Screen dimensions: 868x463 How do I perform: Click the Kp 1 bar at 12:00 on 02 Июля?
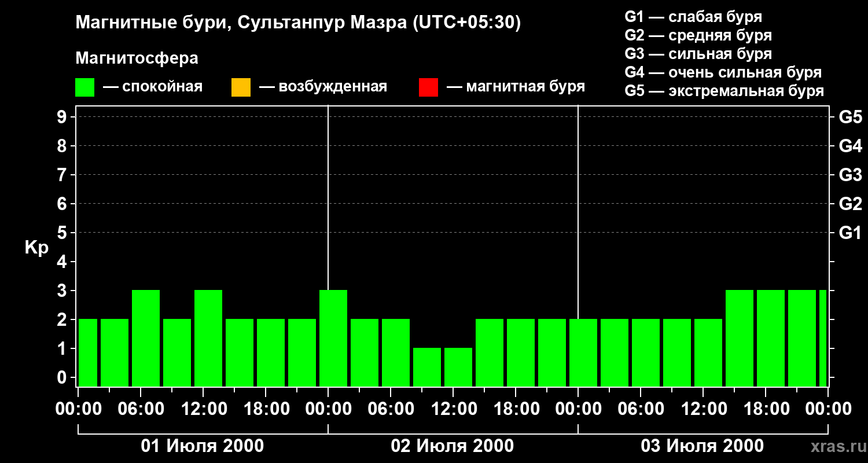coord(458,367)
